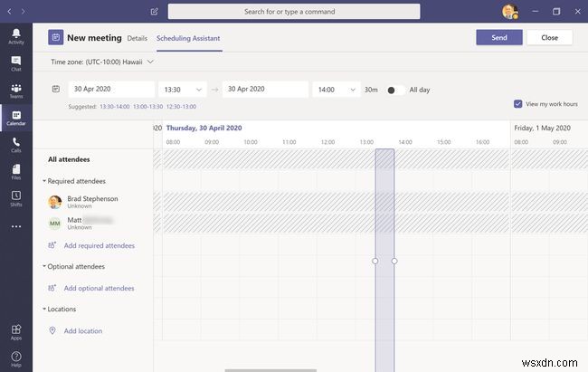This screenshot has height=372, width=588.
Task: Click the location pin icon
Action: 52,330
